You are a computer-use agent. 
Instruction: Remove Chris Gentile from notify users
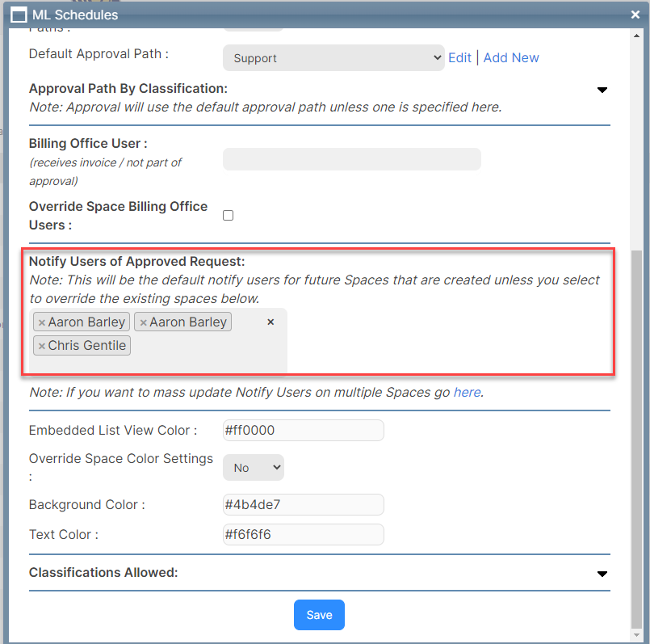click(41, 346)
